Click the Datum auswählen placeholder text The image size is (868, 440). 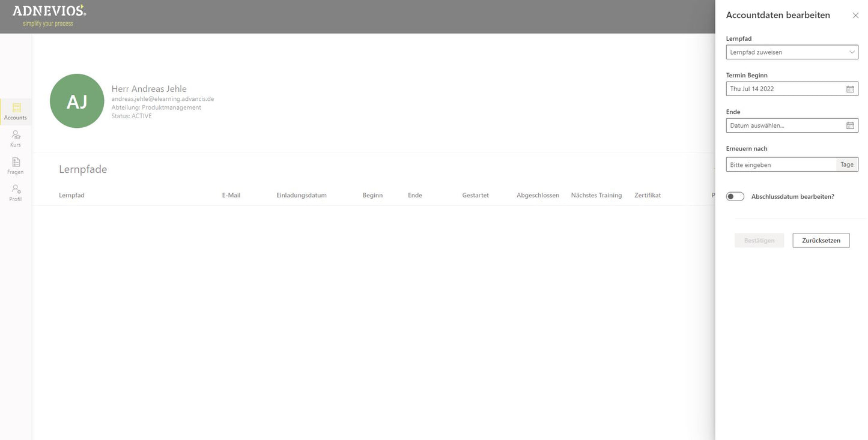point(757,125)
